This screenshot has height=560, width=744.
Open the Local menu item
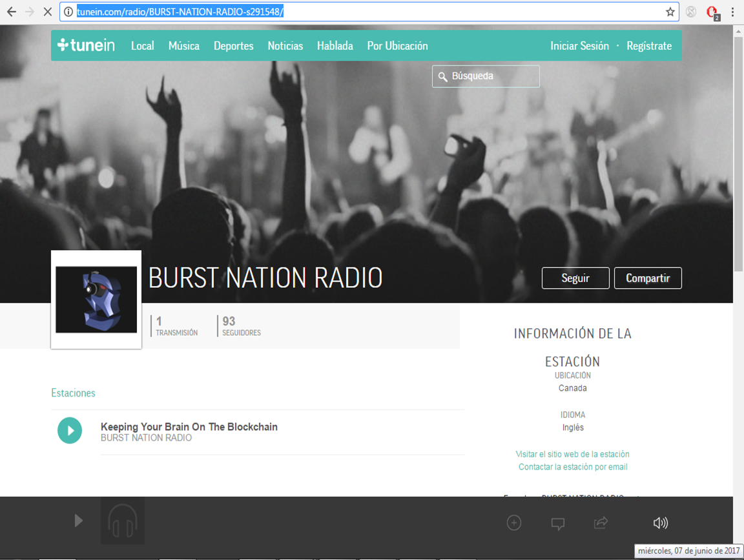pyautogui.click(x=142, y=46)
